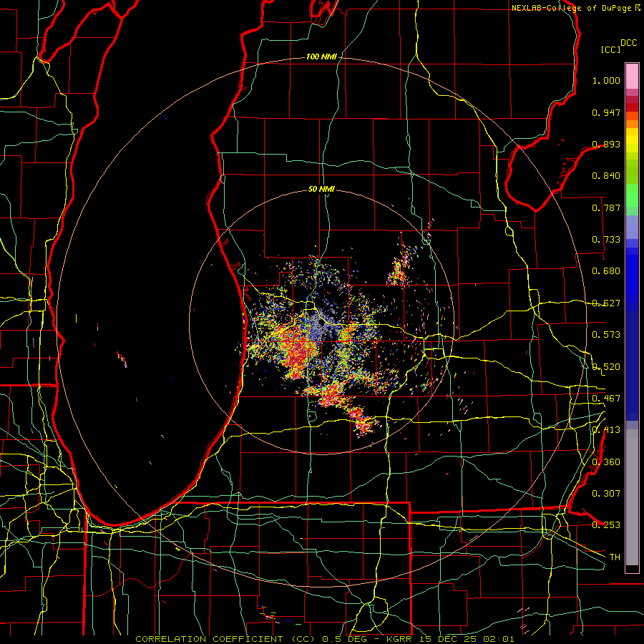
Task: Click the 100 NMI range ring label
Action: [321, 57]
